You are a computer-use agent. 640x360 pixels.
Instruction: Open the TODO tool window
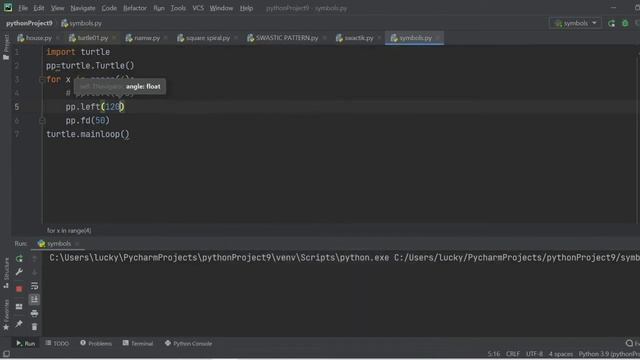pos(57,344)
